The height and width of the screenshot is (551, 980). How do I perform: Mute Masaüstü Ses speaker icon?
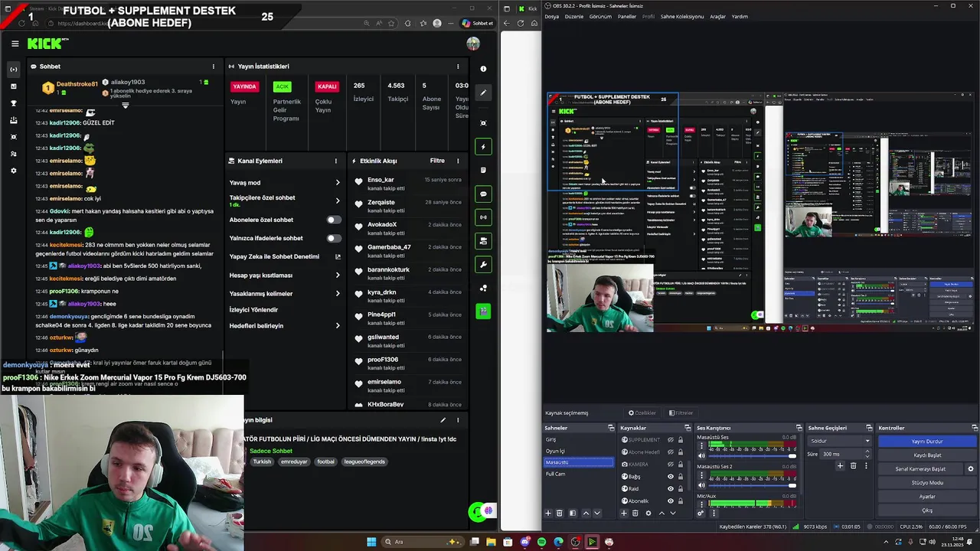pyautogui.click(x=700, y=455)
